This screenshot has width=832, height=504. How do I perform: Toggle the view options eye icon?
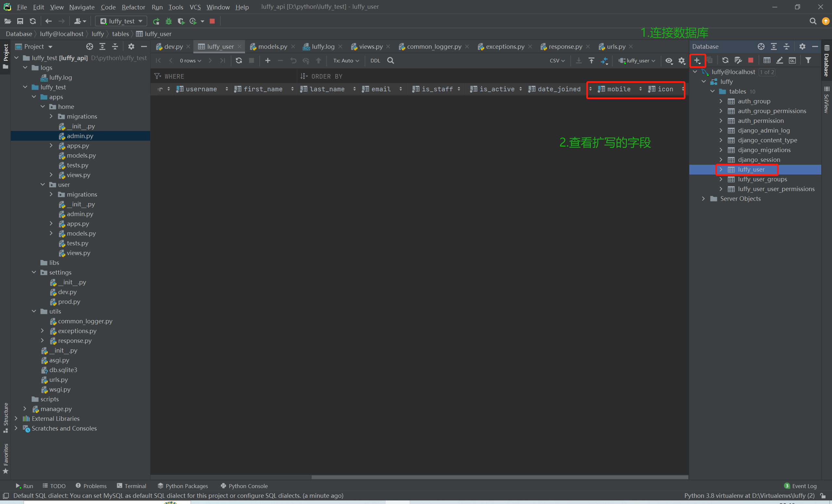coord(668,60)
